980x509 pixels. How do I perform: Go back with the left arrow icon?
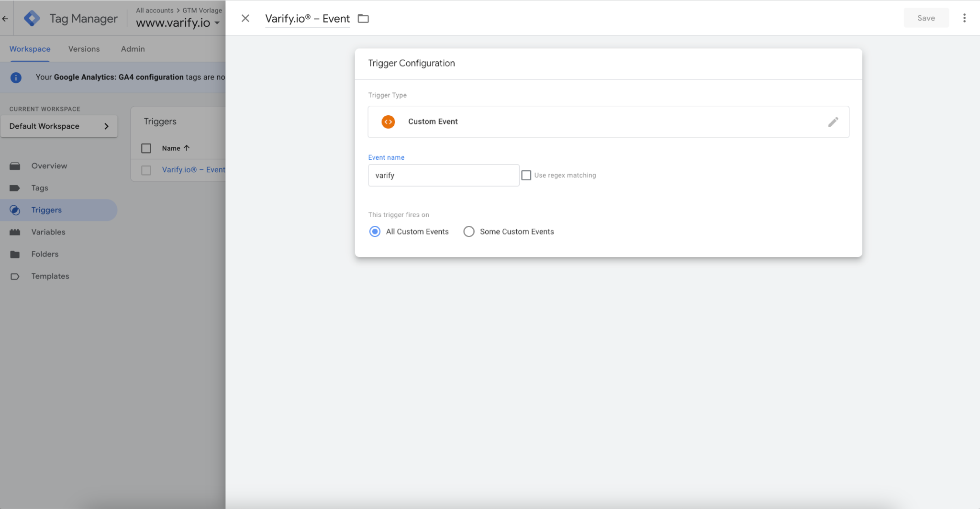[5, 19]
